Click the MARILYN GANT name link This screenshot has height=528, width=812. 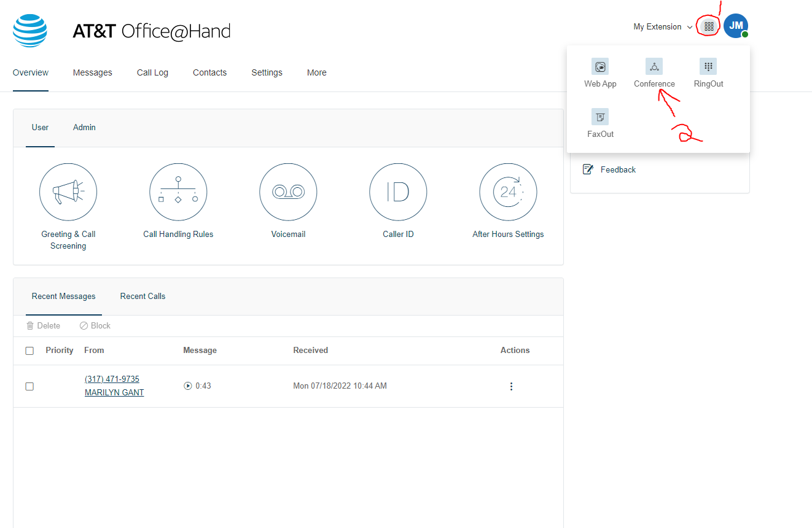click(114, 392)
